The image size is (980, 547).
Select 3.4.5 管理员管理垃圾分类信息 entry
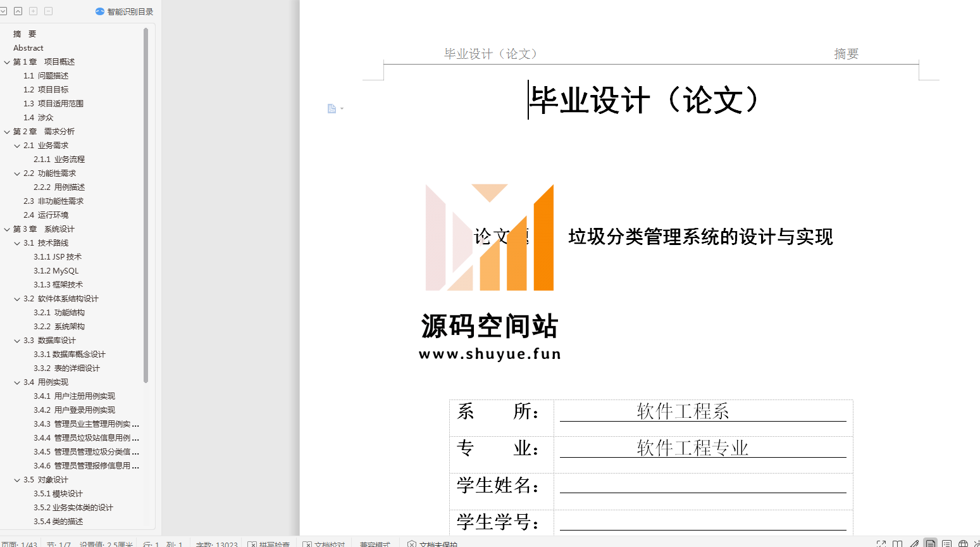(x=86, y=452)
